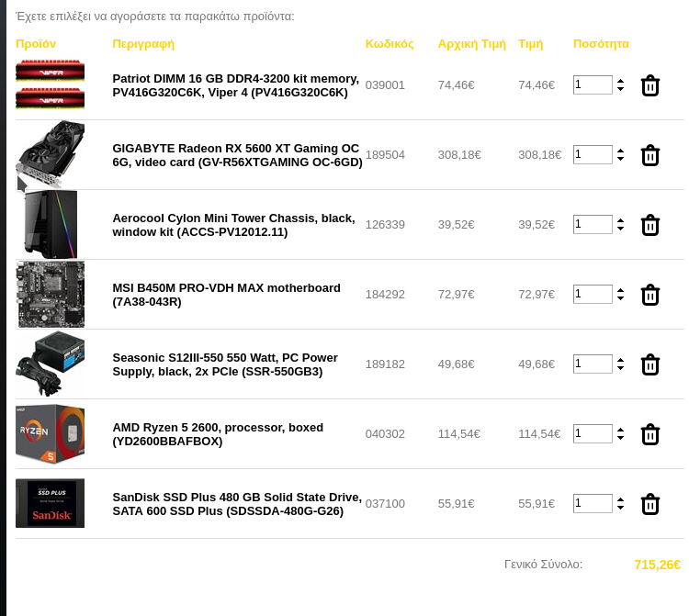This screenshot has width=689, height=616.
Task: Remove MSI B450M motherboard via trash icon
Action: 649,295
